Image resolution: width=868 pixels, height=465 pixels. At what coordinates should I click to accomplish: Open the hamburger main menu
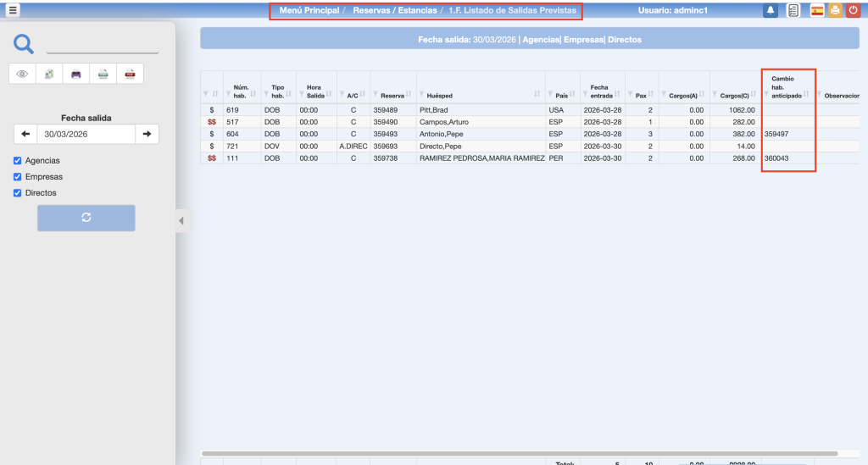tap(13, 11)
